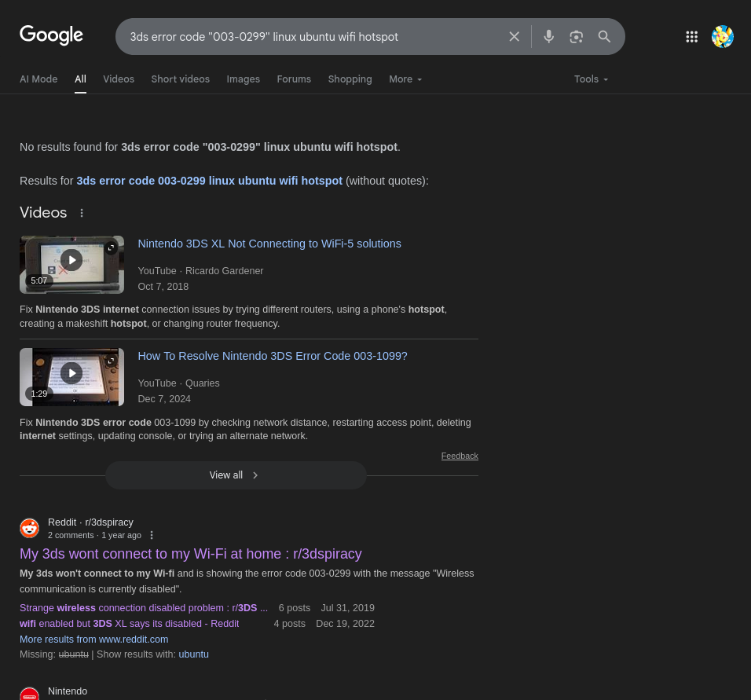Click View all videos button
The width and height of the screenshot is (751, 700).
[x=236, y=475]
